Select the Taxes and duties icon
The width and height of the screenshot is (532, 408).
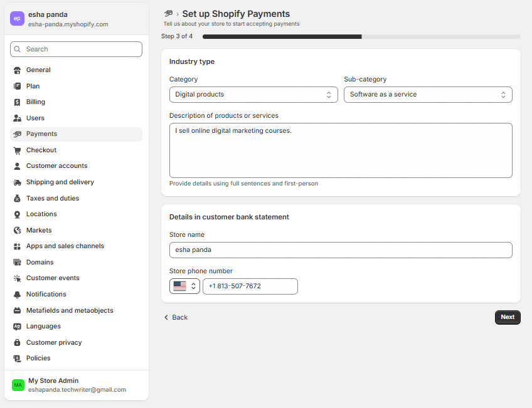click(16, 198)
